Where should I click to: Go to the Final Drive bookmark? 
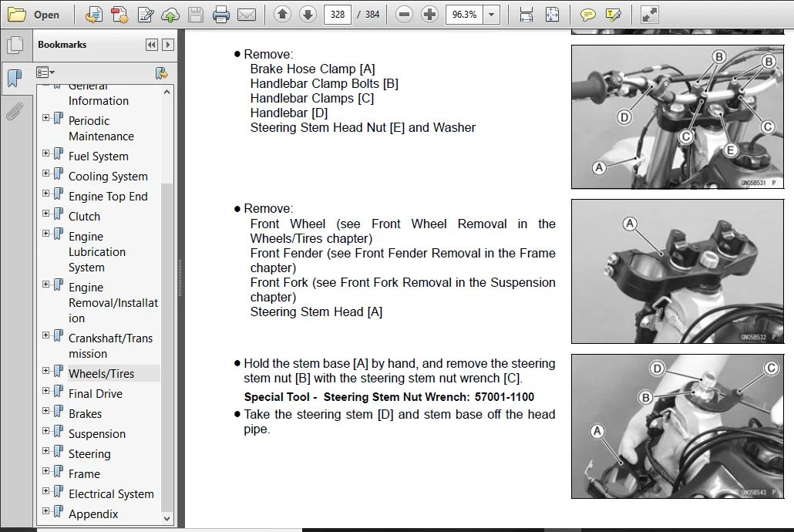click(95, 394)
